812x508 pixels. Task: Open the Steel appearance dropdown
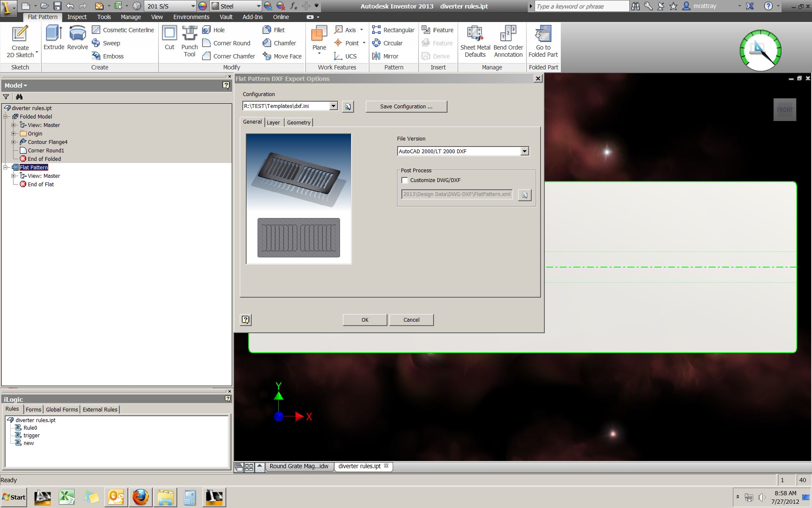(x=258, y=6)
